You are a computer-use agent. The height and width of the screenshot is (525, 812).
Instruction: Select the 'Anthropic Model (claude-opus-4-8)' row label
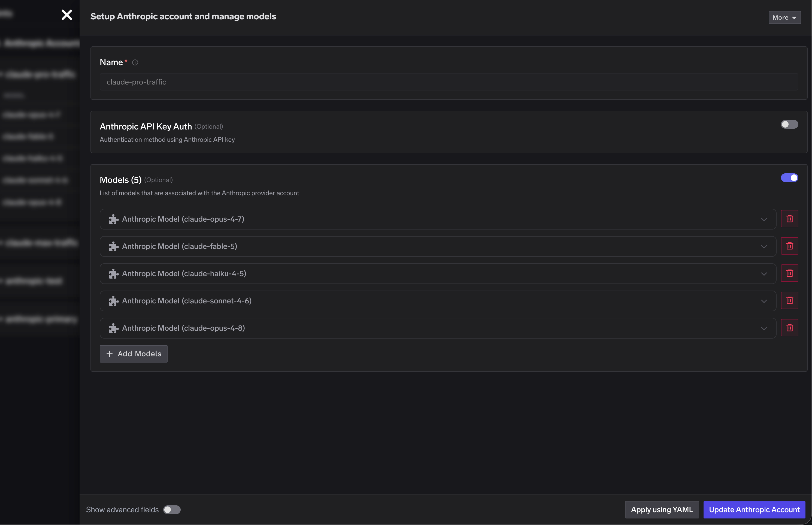(x=183, y=328)
